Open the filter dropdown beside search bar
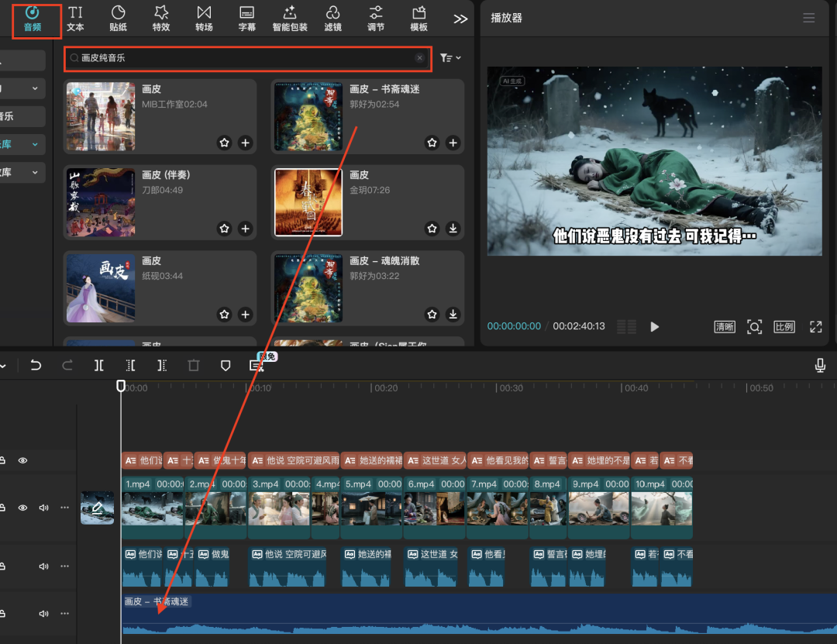The width and height of the screenshot is (837, 644). pyautogui.click(x=449, y=58)
